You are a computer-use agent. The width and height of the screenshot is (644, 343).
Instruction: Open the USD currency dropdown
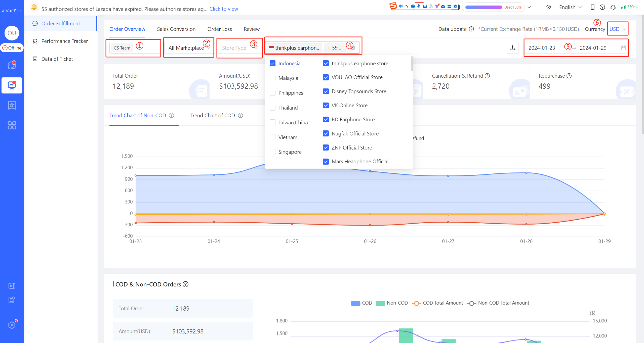[x=618, y=29]
